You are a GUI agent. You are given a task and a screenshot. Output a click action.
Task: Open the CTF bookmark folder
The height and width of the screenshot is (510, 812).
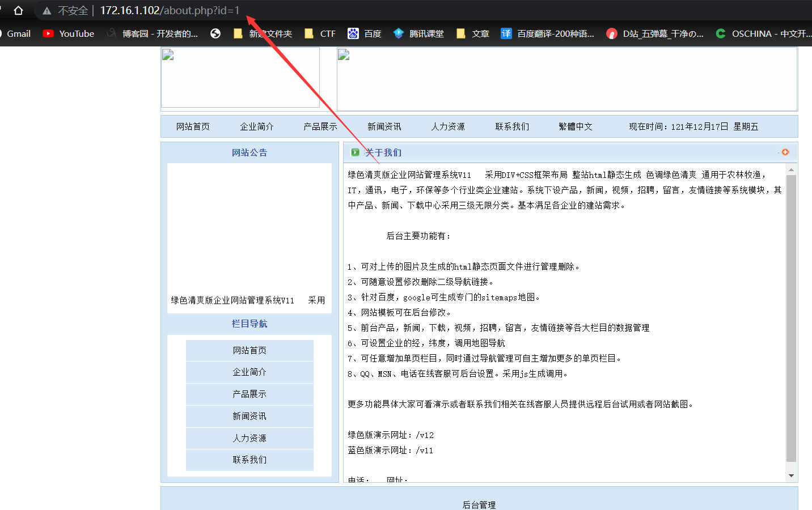(x=320, y=33)
